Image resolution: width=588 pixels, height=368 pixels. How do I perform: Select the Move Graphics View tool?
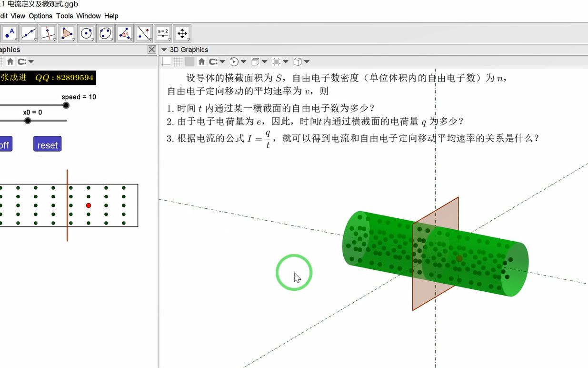point(182,33)
